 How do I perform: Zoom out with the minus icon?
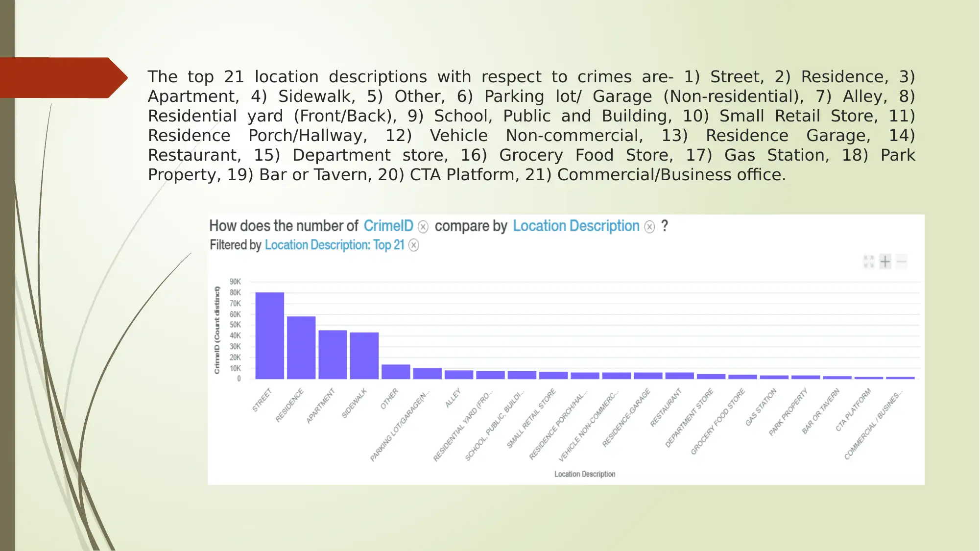[902, 262]
